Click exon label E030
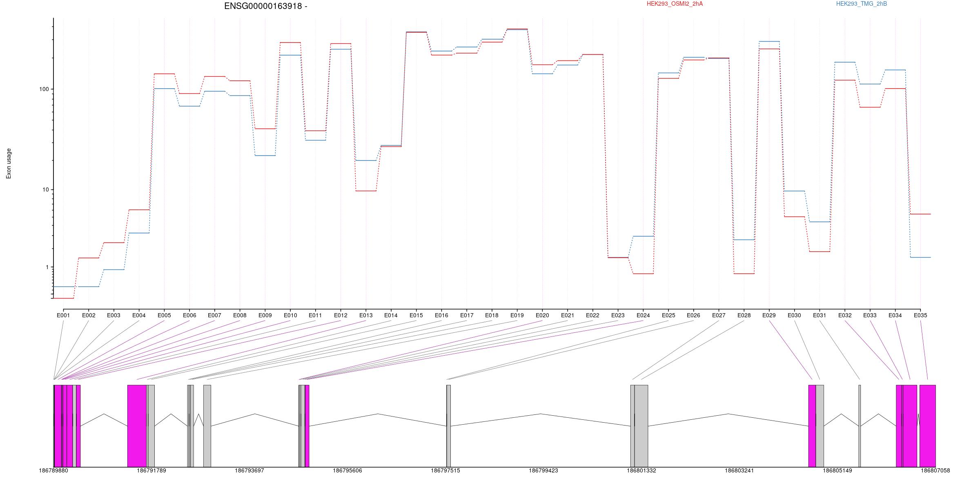 [x=794, y=315]
